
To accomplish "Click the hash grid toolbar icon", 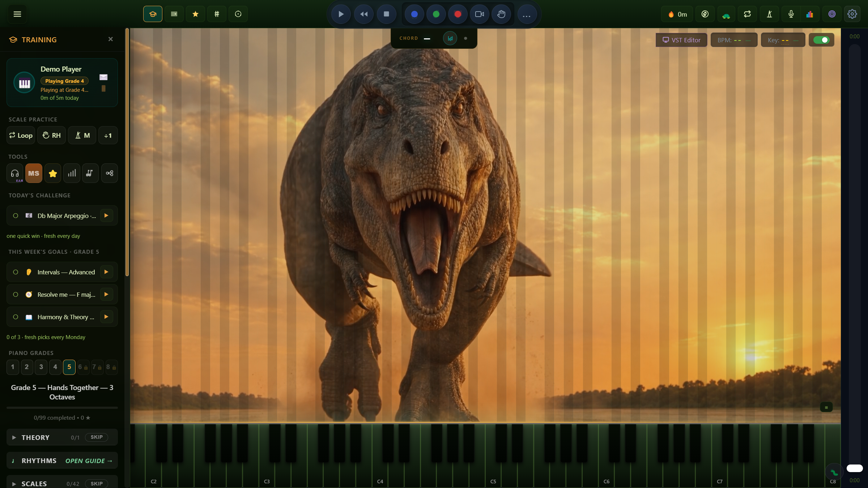I will (x=217, y=14).
